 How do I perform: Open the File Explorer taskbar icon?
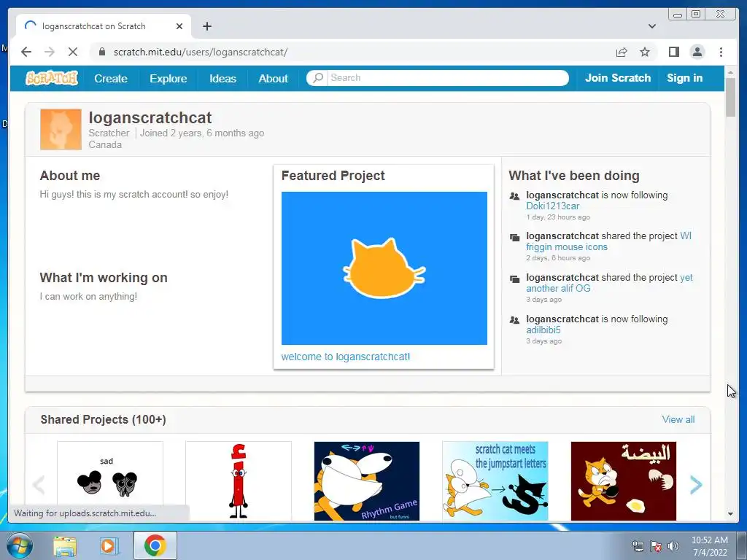point(65,546)
